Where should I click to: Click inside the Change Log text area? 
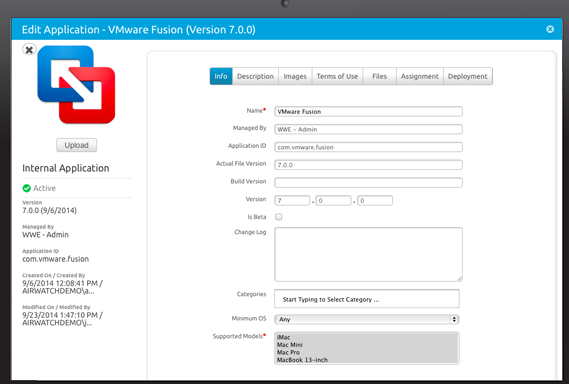[x=368, y=254]
